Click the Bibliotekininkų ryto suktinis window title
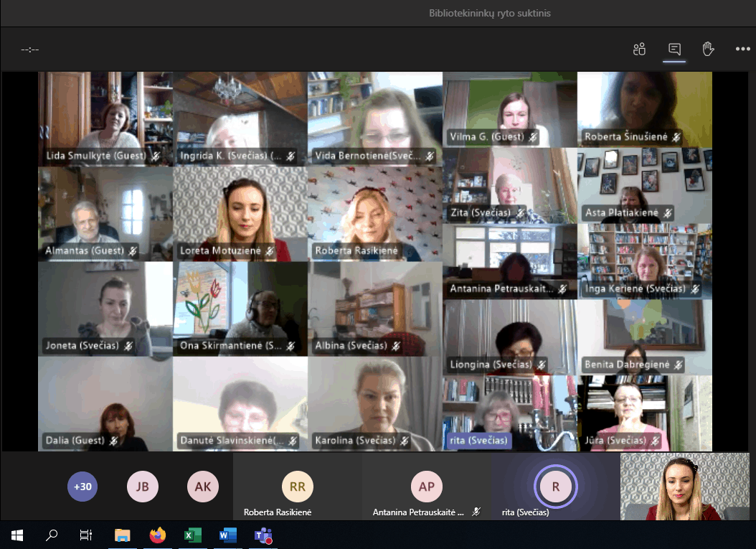The width and height of the screenshot is (756, 549). tap(490, 13)
